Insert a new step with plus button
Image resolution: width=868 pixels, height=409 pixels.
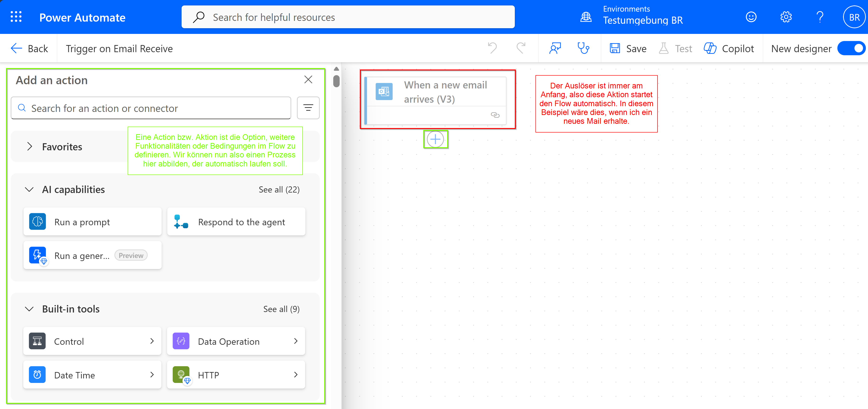[x=435, y=139]
